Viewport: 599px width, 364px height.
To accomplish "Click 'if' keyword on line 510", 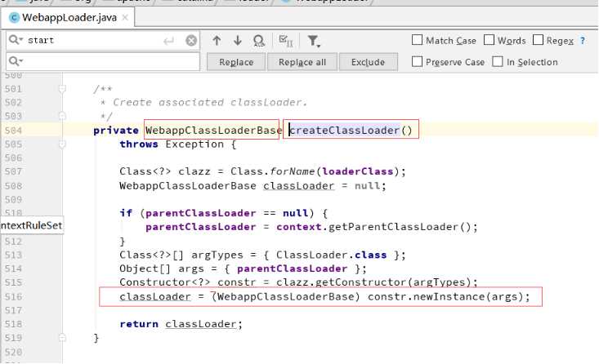I will tap(126, 213).
